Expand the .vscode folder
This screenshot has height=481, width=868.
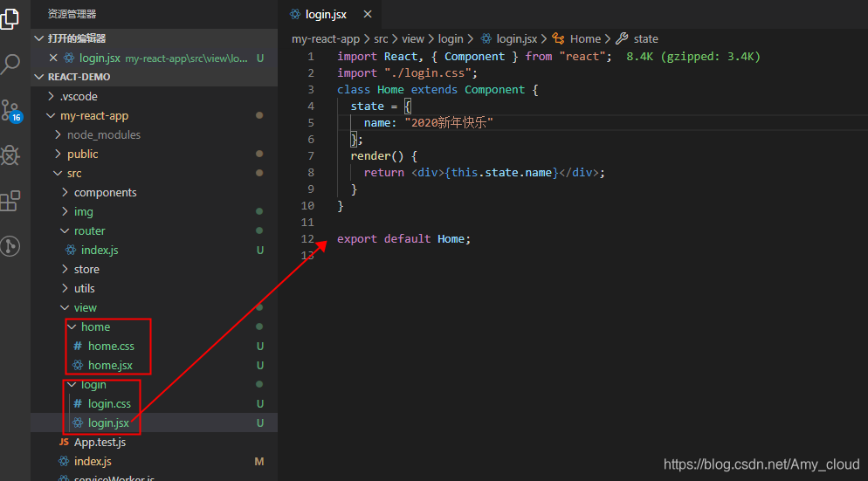pos(51,96)
